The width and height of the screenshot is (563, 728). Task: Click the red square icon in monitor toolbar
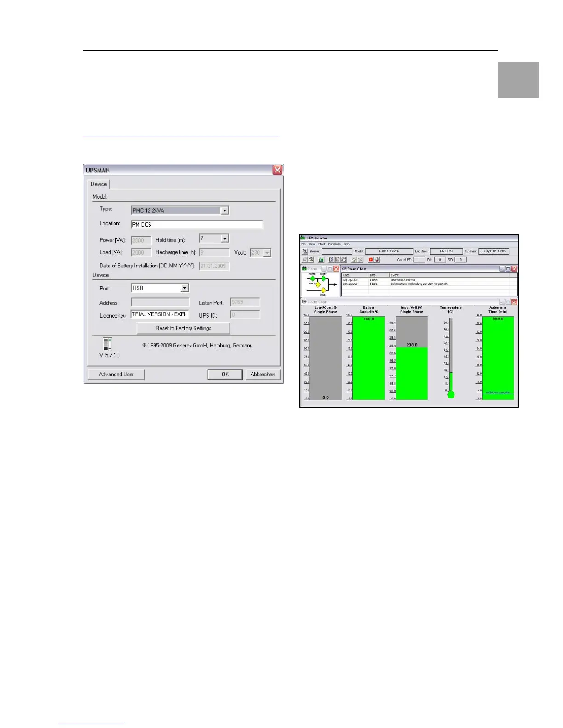pos(371,260)
